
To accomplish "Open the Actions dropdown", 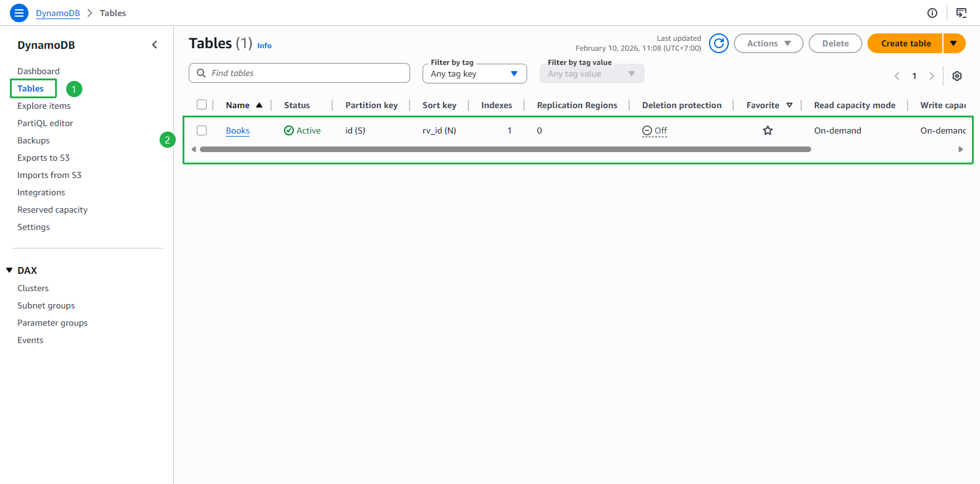I will pyautogui.click(x=768, y=43).
